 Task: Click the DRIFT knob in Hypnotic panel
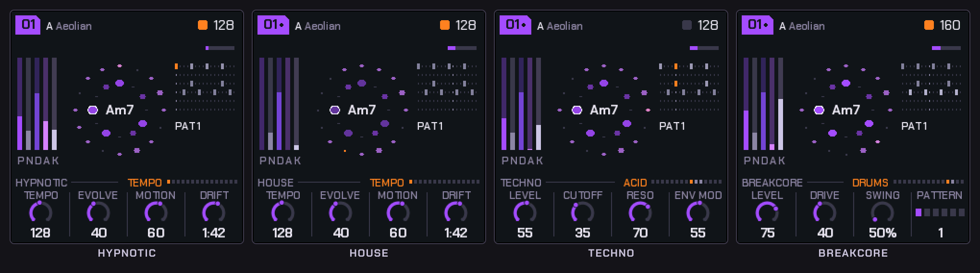click(x=214, y=212)
